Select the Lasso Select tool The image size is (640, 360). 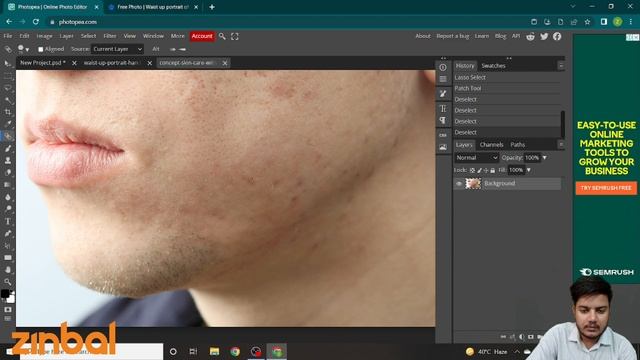tap(7, 88)
